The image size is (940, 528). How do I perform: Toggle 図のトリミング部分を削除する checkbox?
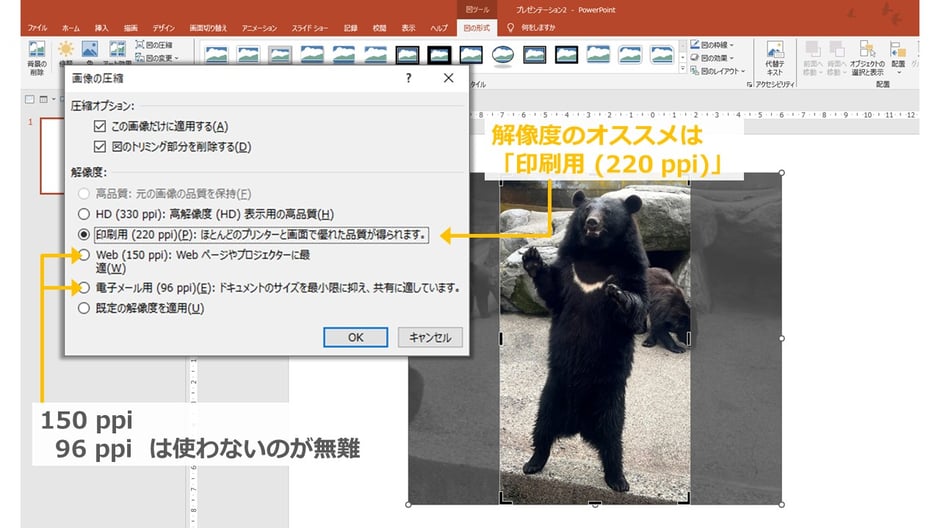point(100,147)
